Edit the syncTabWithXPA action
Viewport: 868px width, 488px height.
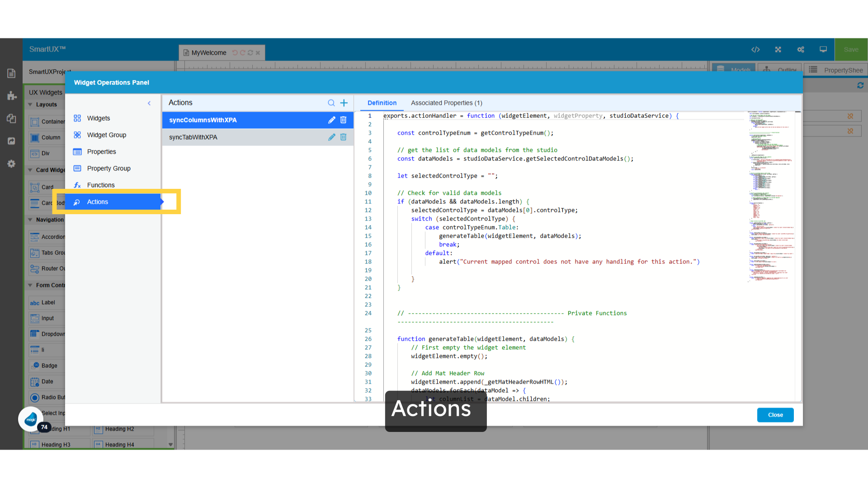331,137
